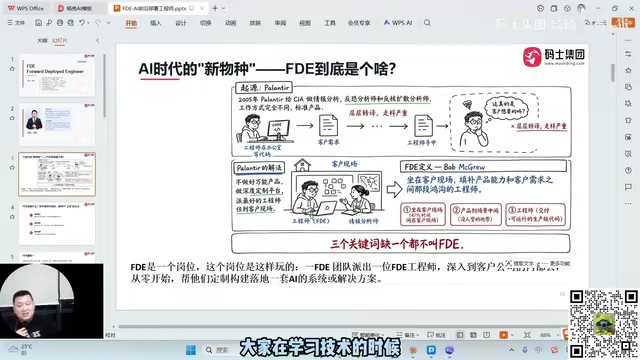Click the cloud collaboration button near top right
Screen dimensions: 640x360
coord(595,23)
